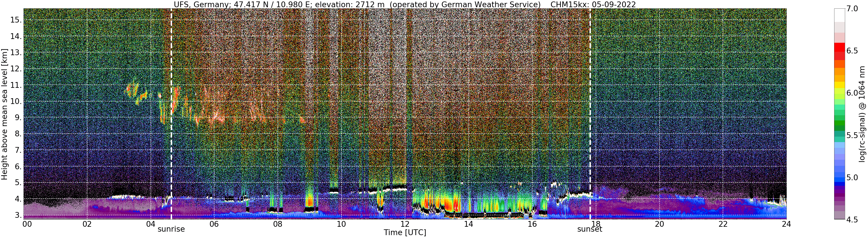Screen dimensions: 868x238
Task: Click the 15. height axis tick
Action: (16, 20)
